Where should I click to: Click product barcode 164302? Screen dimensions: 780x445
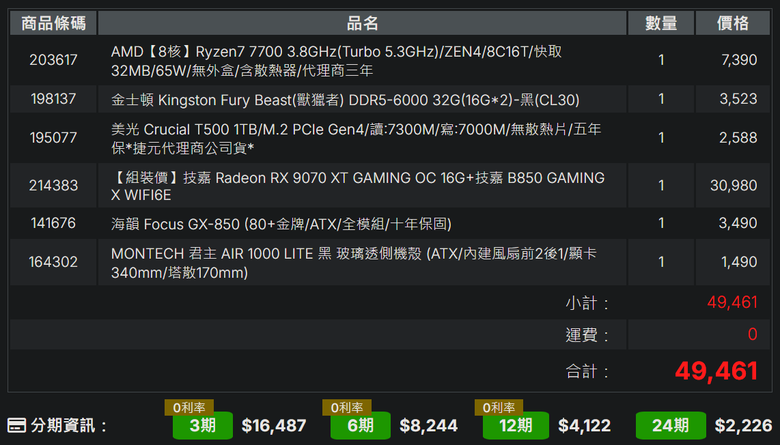click(53, 262)
